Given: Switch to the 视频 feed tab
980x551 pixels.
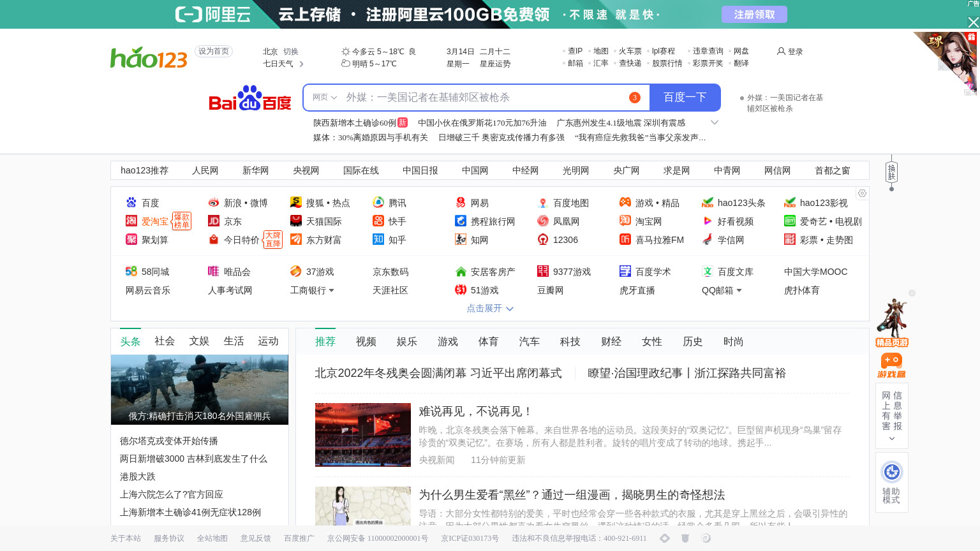Looking at the screenshot, I should tap(366, 342).
